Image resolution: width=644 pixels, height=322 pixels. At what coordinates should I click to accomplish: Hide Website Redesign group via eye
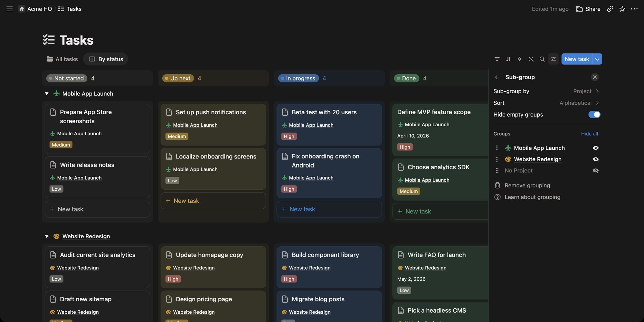tap(595, 159)
